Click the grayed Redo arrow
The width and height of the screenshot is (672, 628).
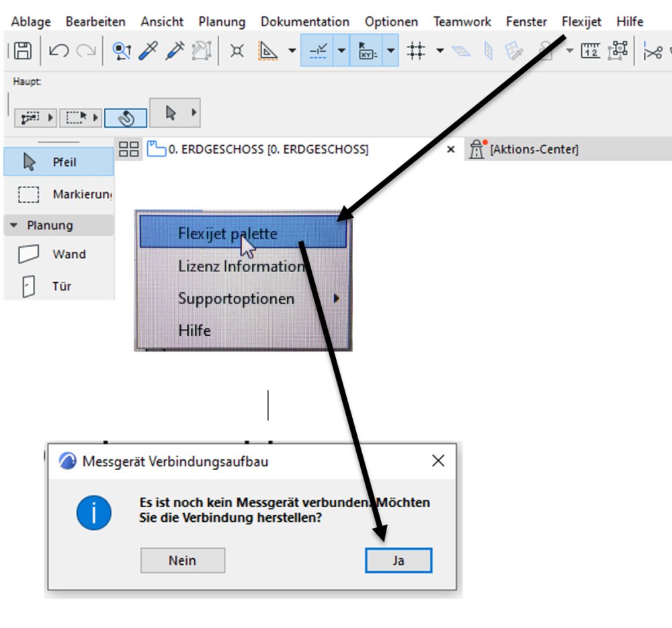(x=86, y=51)
